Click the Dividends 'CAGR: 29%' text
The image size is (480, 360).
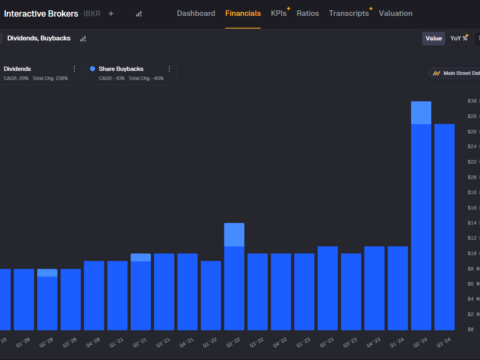[16, 78]
